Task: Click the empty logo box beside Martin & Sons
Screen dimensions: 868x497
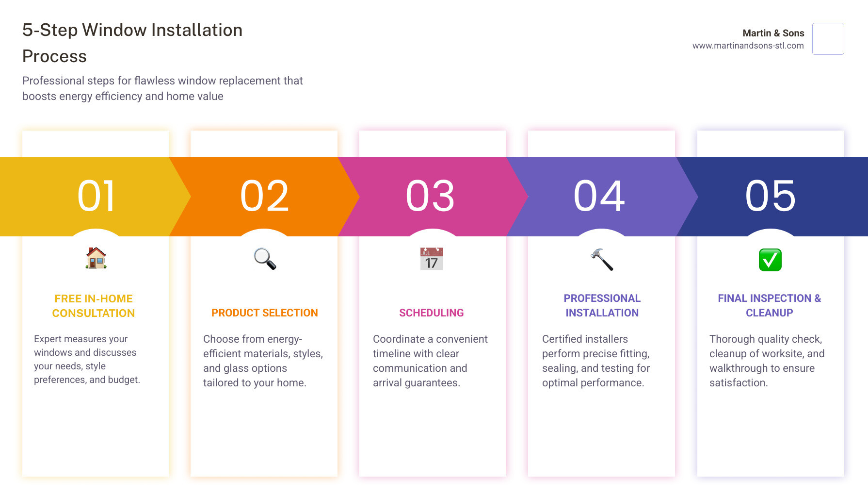Action: pyautogui.click(x=828, y=39)
